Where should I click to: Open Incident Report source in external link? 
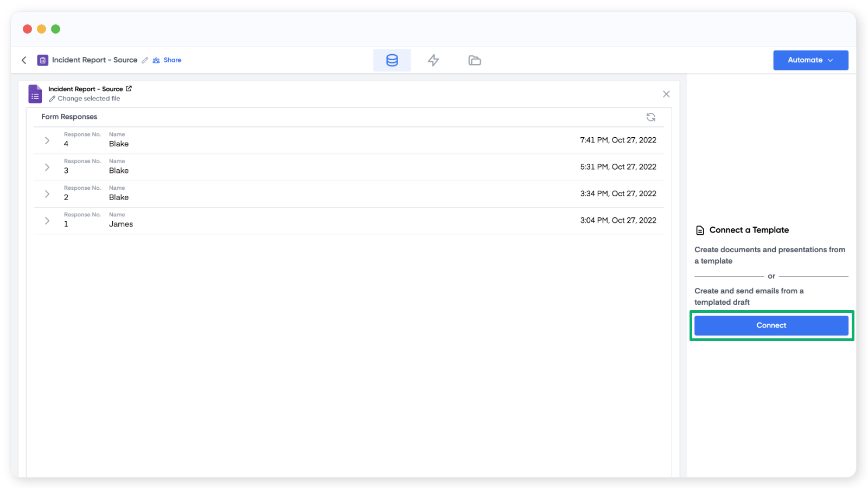pos(129,89)
